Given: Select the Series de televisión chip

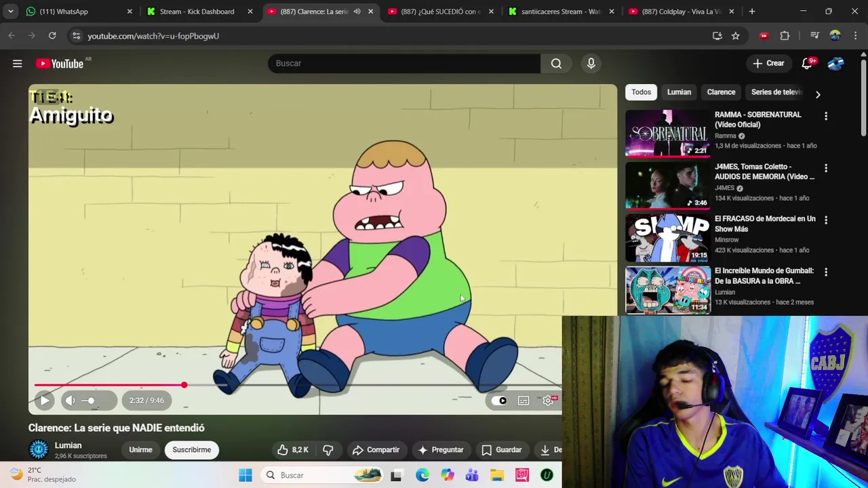Looking at the screenshot, I should click(x=776, y=92).
